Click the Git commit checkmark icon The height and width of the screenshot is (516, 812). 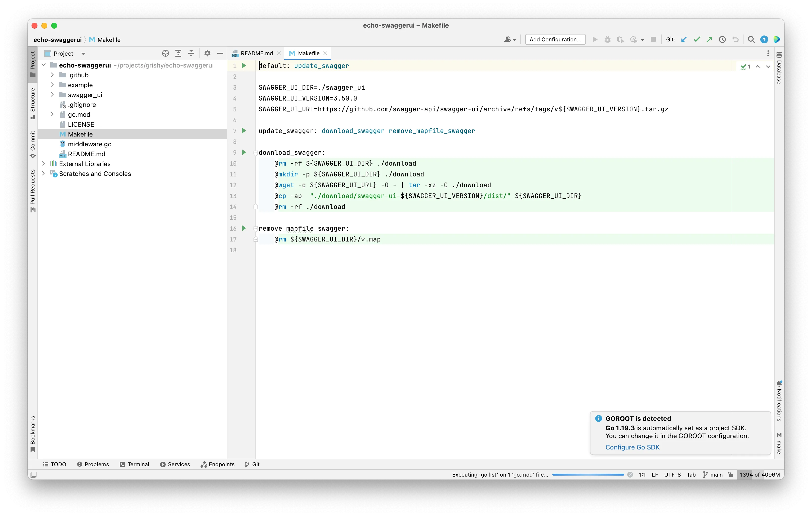click(697, 39)
